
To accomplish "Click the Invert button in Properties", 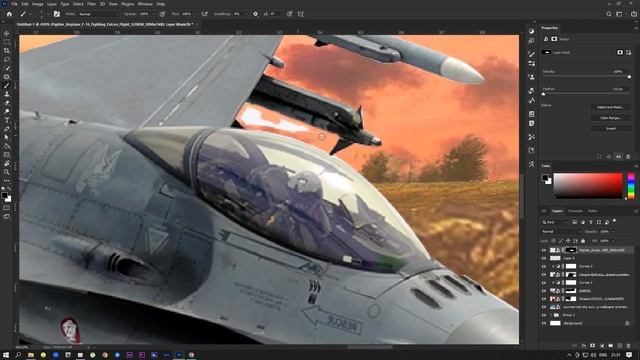I will coord(610,128).
